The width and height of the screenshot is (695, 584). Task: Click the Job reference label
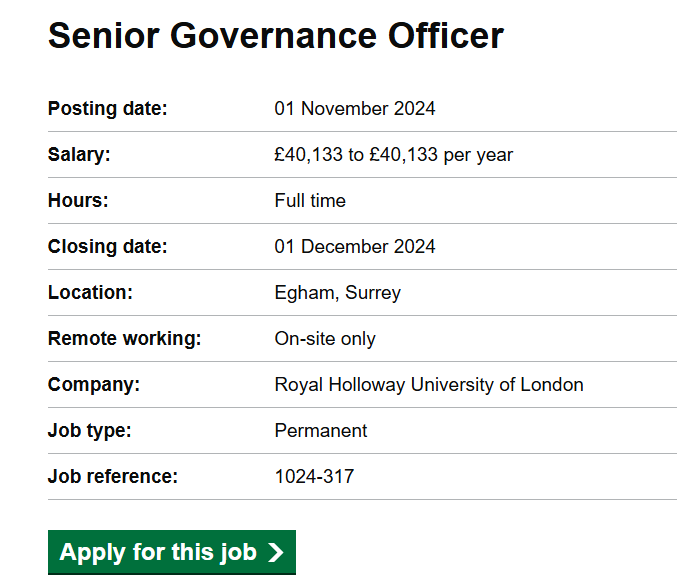click(113, 476)
